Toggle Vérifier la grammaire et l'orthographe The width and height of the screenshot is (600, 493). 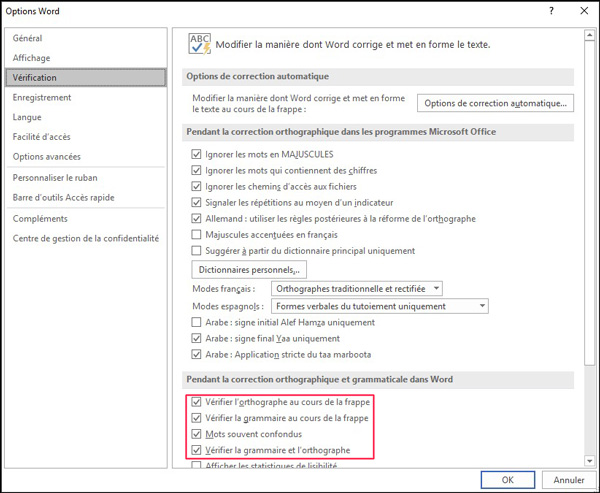click(196, 450)
